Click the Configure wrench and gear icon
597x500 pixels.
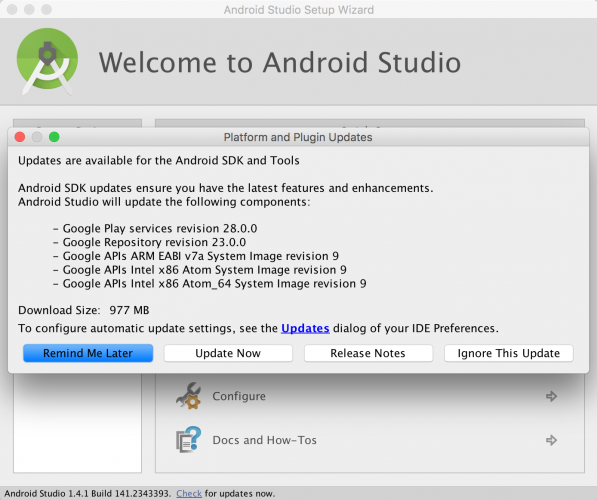click(188, 396)
